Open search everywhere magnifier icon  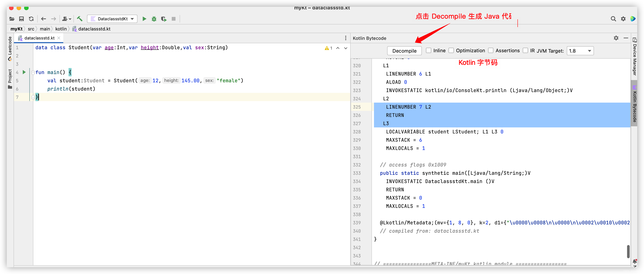[x=613, y=19]
